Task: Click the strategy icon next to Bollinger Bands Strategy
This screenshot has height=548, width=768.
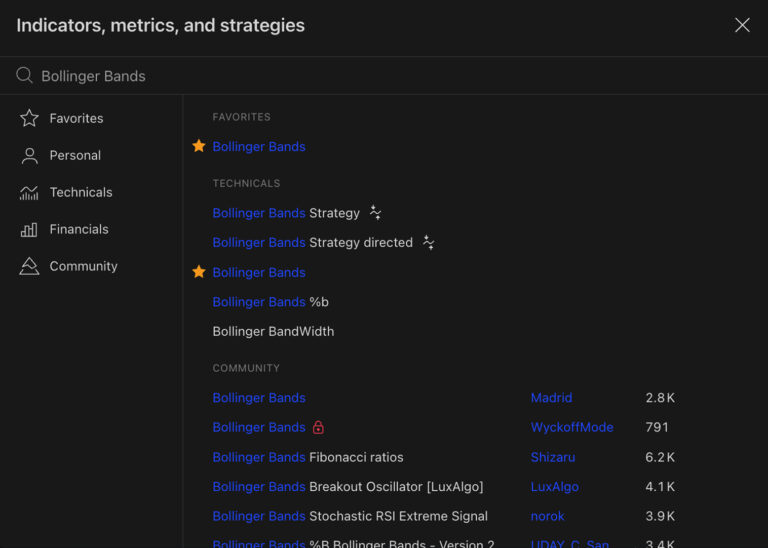Action: [x=376, y=213]
